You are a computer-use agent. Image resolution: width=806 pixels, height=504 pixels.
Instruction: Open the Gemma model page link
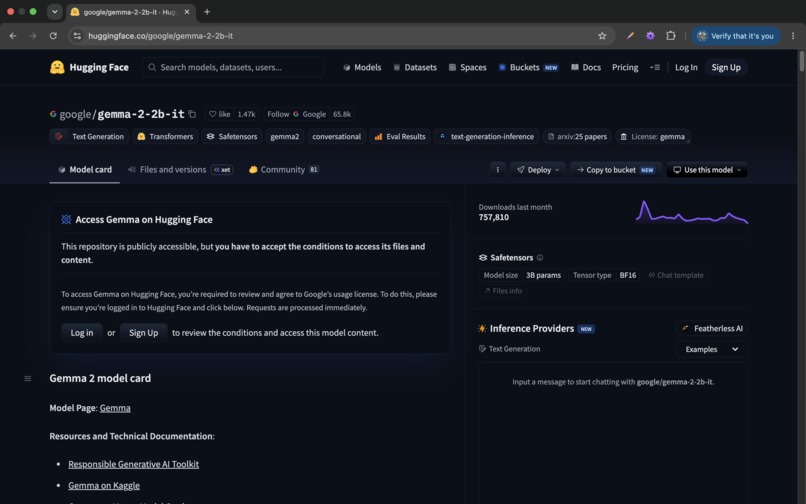pyautogui.click(x=115, y=408)
